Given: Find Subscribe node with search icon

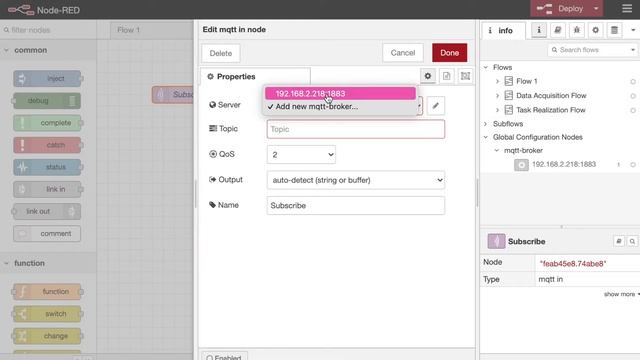Looking at the screenshot, I should click(632, 241).
